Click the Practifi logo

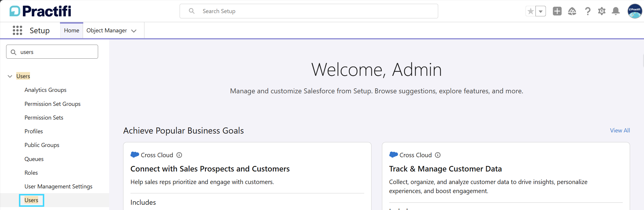tap(40, 11)
